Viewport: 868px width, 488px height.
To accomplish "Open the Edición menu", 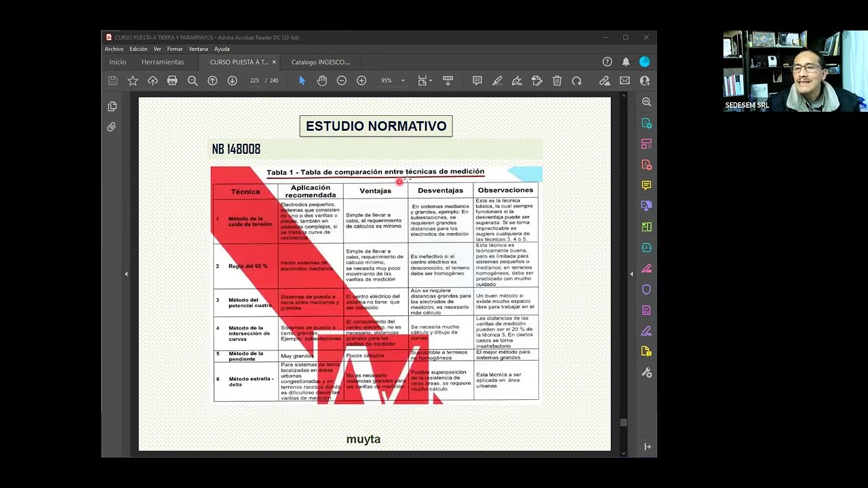I will coord(138,49).
